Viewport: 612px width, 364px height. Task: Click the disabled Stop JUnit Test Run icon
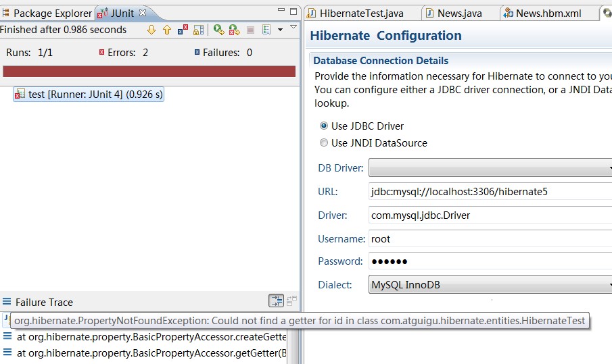[x=251, y=30]
